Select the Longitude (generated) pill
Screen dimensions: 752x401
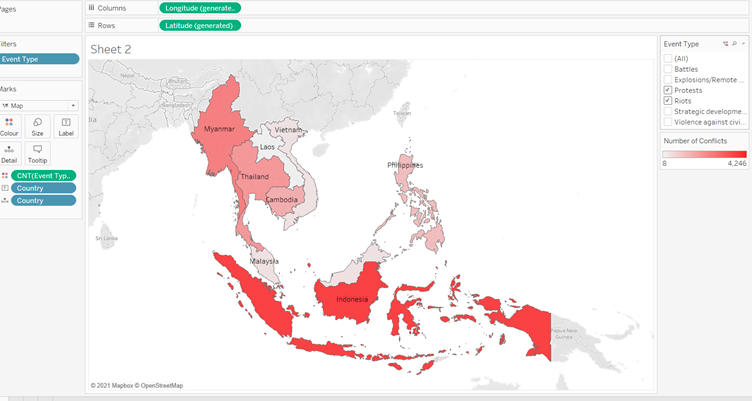pyautogui.click(x=200, y=8)
